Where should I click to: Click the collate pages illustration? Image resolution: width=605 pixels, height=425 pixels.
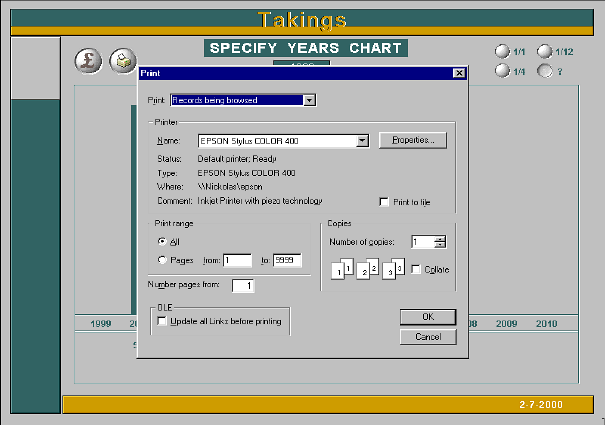[x=368, y=269]
